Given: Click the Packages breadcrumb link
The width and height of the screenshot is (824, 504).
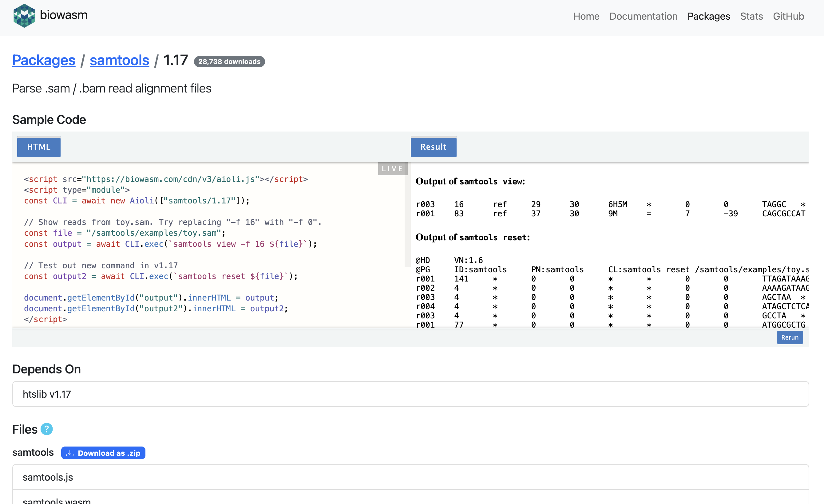Looking at the screenshot, I should tap(44, 61).
